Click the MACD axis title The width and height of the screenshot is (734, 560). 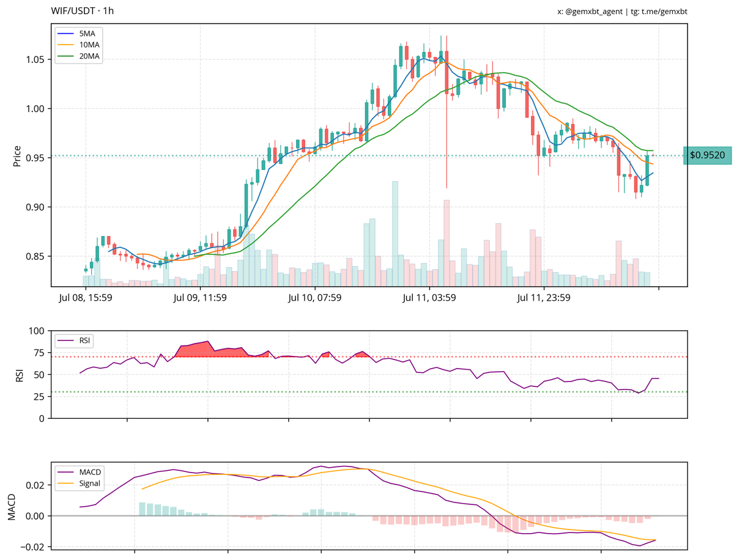[x=13, y=507]
